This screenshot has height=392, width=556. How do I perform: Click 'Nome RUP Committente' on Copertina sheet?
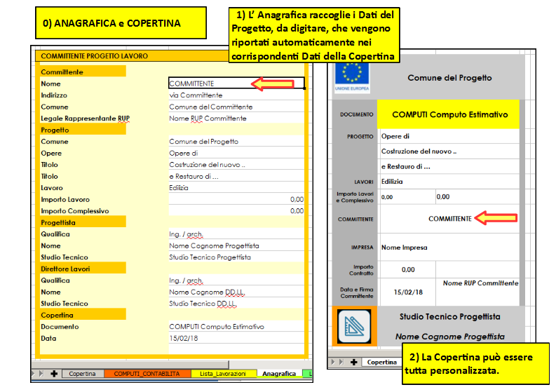pyautogui.click(x=480, y=283)
